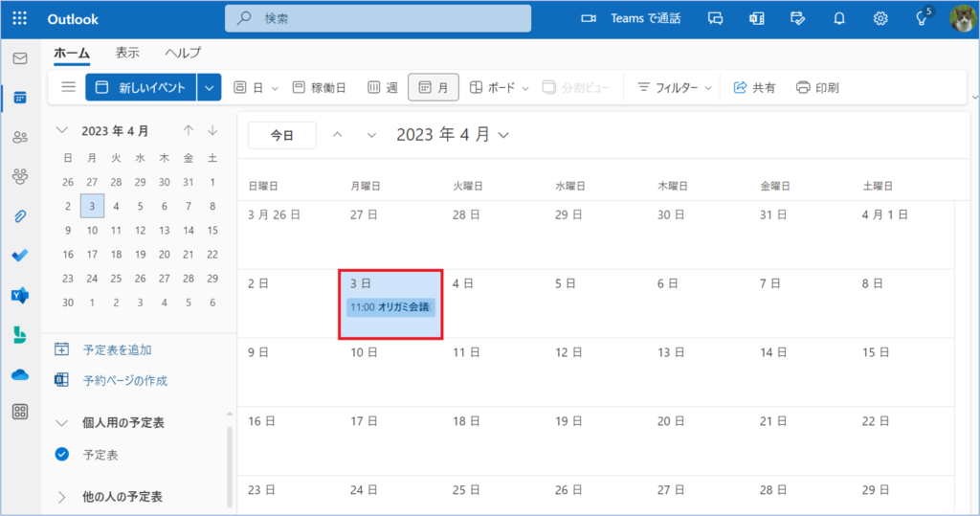Open the Mail icon in left sidebar
Image resolution: width=980 pixels, height=516 pixels.
[x=19, y=58]
